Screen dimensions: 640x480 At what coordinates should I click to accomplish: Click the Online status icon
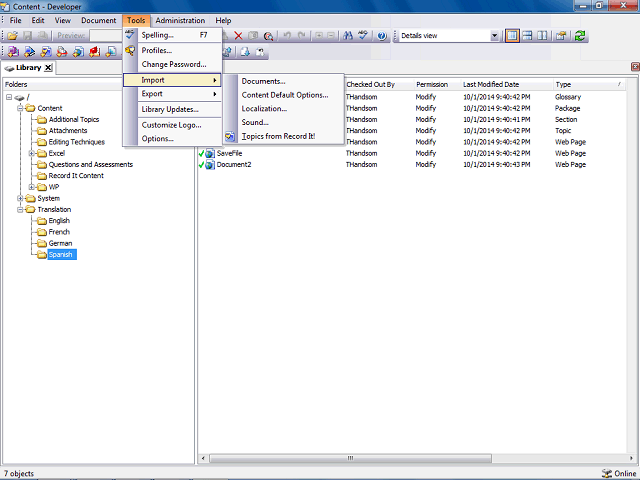(607, 473)
